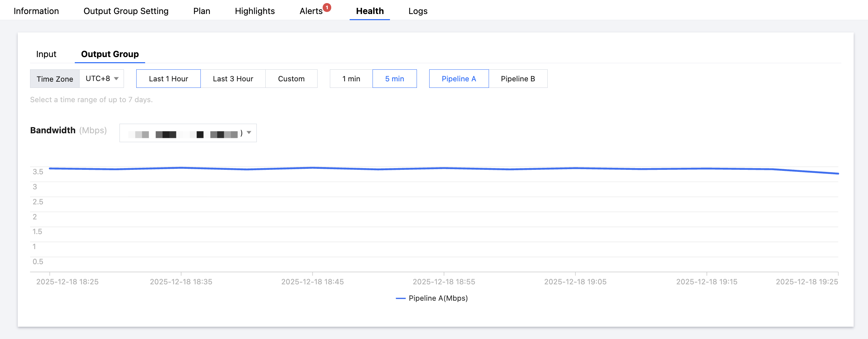Screen dimensions: 868x339
Task: Go to the Highlights tab
Action: click(x=255, y=11)
